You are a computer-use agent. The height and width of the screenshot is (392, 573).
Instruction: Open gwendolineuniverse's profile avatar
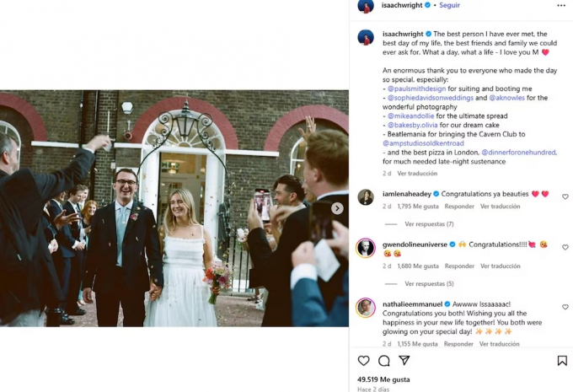tap(366, 247)
